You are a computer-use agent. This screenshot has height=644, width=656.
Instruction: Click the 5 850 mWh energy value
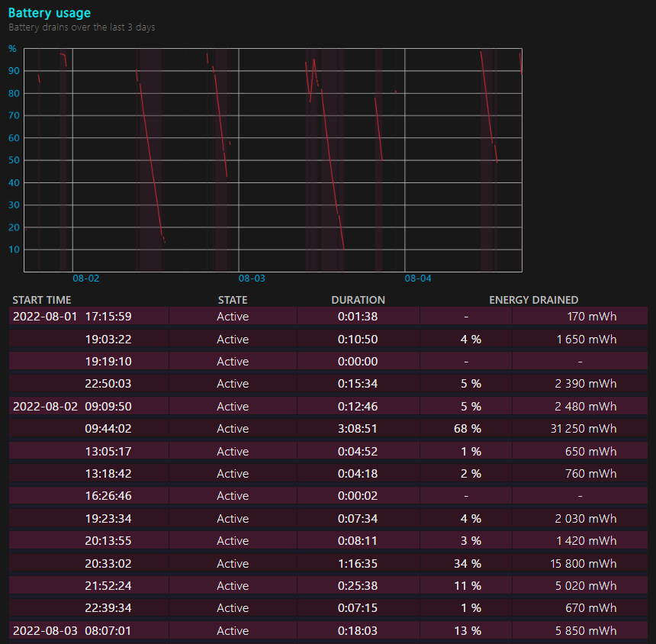tap(586, 631)
